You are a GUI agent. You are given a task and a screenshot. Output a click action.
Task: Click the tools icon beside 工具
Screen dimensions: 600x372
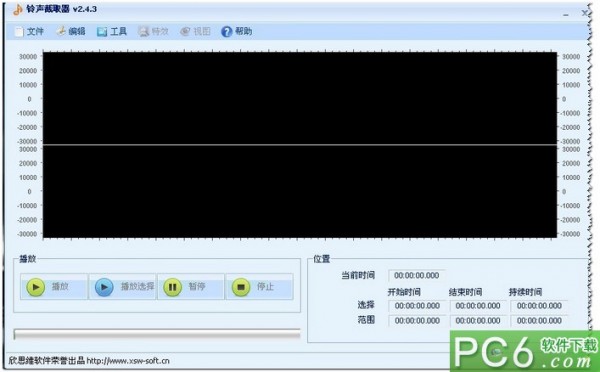(x=102, y=32)
